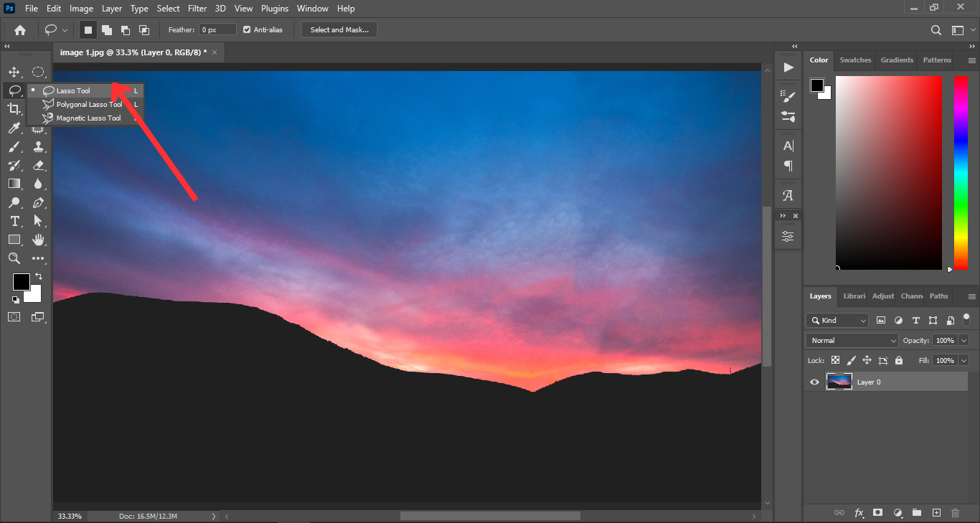980x523 pixels.
Task: Create a new layer plus button
Action: click(x=936, y=513)
